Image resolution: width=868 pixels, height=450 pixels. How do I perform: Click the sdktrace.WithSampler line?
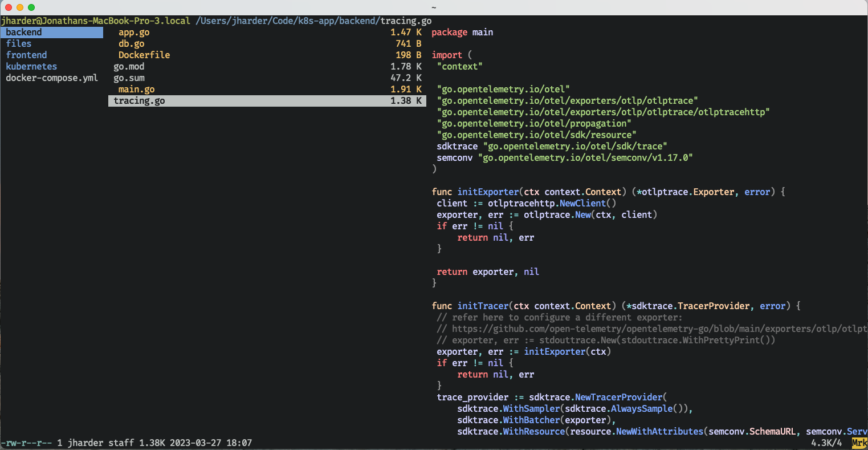574,409
